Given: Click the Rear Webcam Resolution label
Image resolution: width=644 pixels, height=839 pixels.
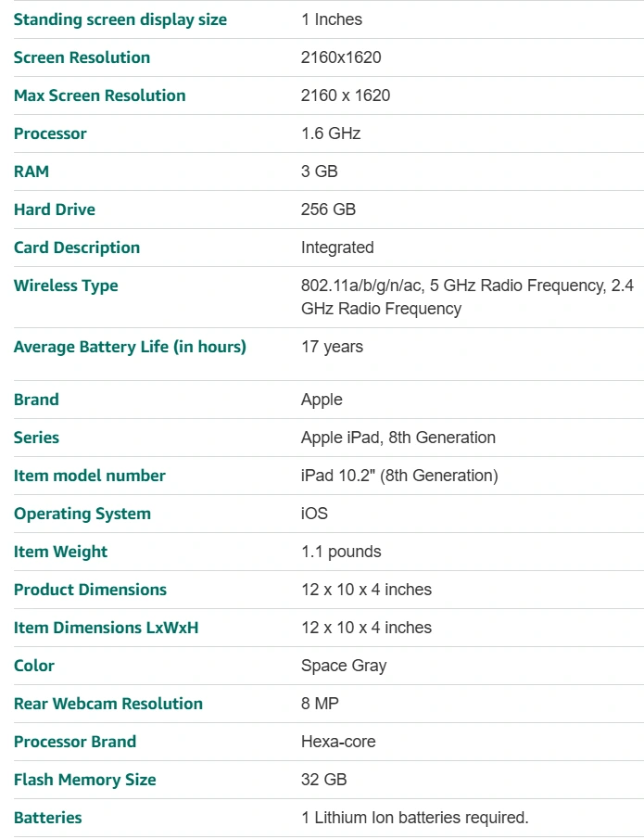Looking at the screenshot, I should click(108, 704).
